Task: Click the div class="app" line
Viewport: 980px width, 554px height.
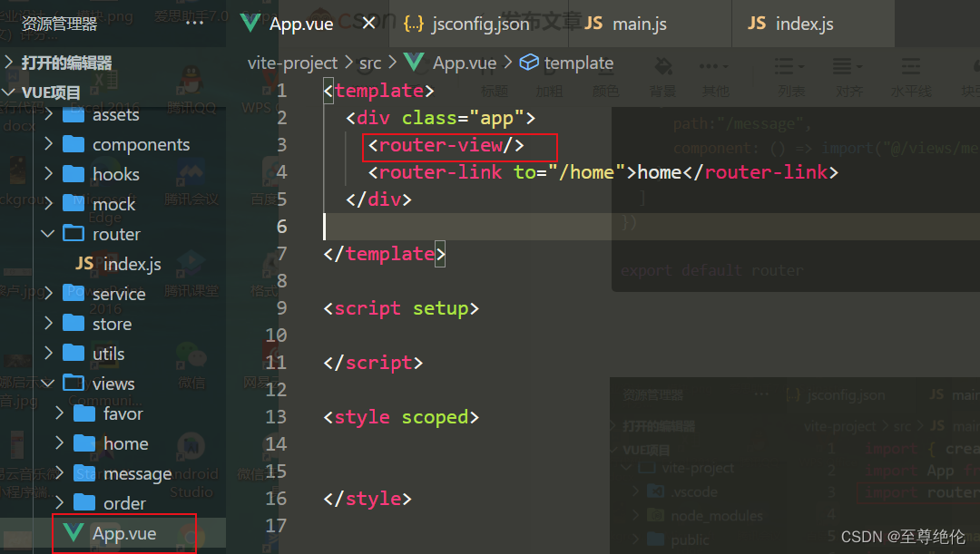Action: pyautogui.click(x=441, y=118)
